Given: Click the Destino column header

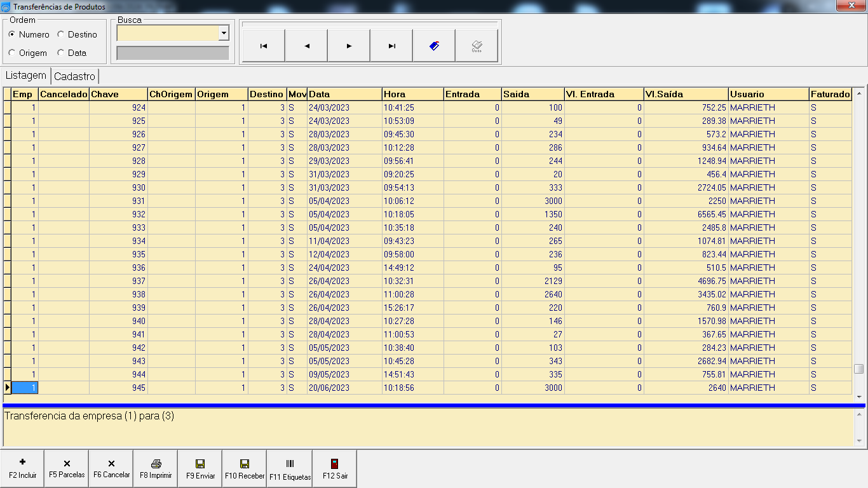Looking at the screenshot, I should click(267, 94).
